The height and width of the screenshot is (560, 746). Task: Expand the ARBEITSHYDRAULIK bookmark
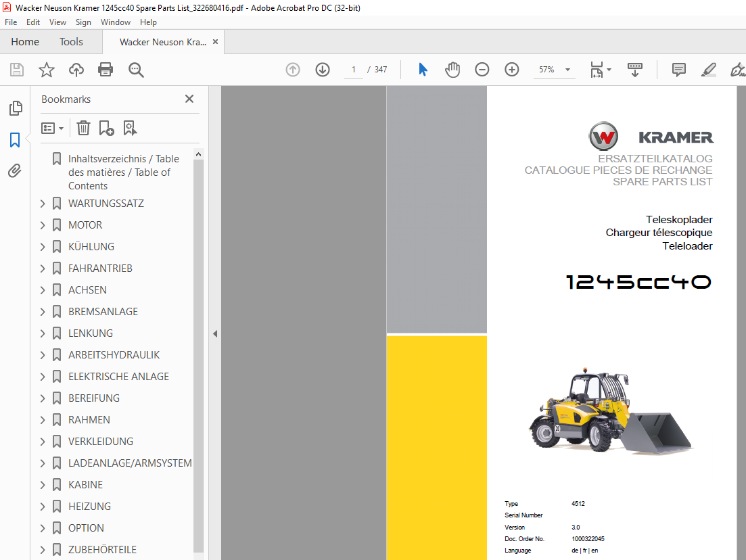[x=43, y=355]
